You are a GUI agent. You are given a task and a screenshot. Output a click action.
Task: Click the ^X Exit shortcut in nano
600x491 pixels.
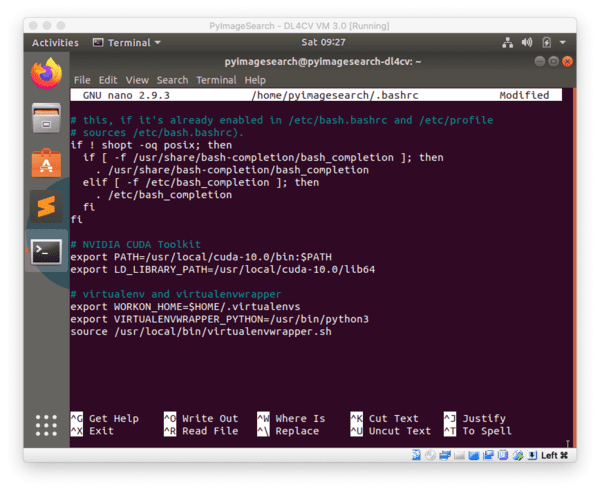pos(92,431)
